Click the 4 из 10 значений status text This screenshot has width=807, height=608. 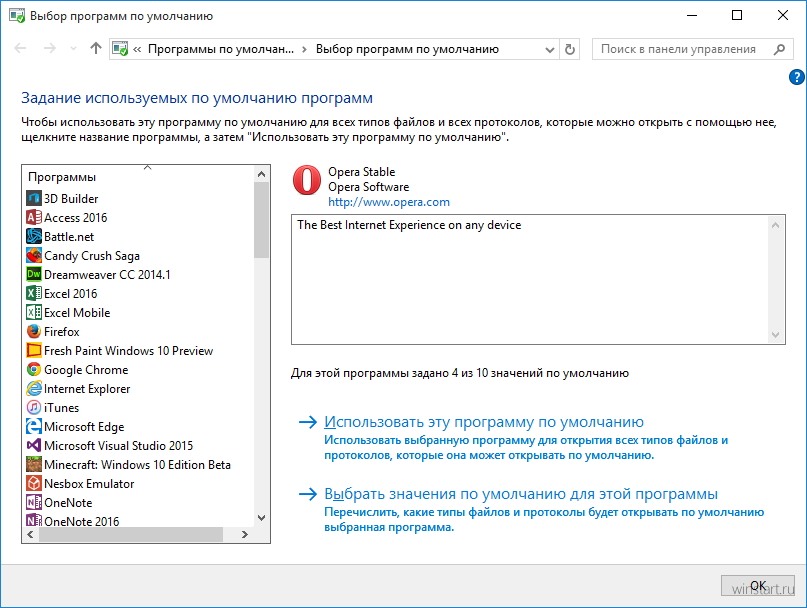[460, 373]
